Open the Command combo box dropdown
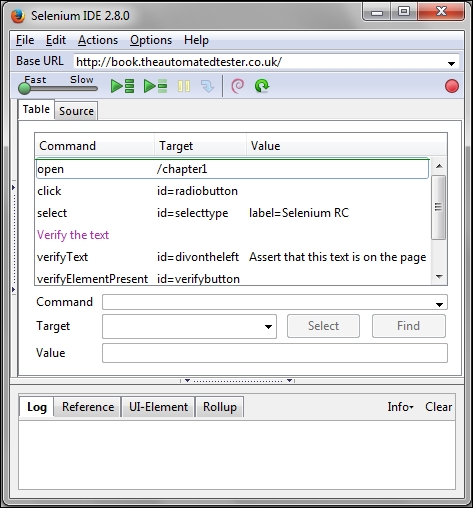Viewport: 473px width, 508px height. click(439, 304)
